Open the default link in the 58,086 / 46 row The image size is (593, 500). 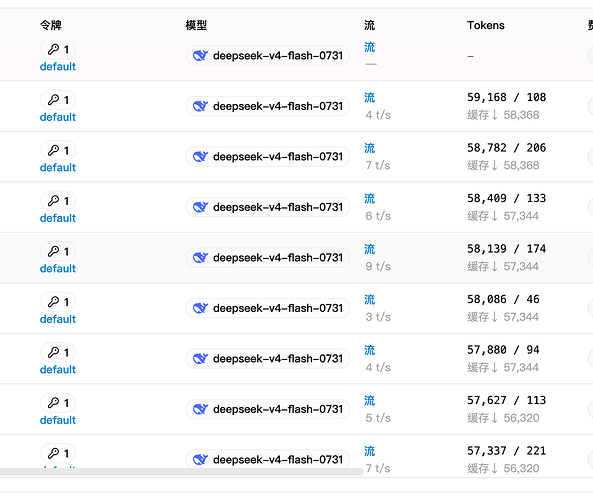click(x=58, y=319)
